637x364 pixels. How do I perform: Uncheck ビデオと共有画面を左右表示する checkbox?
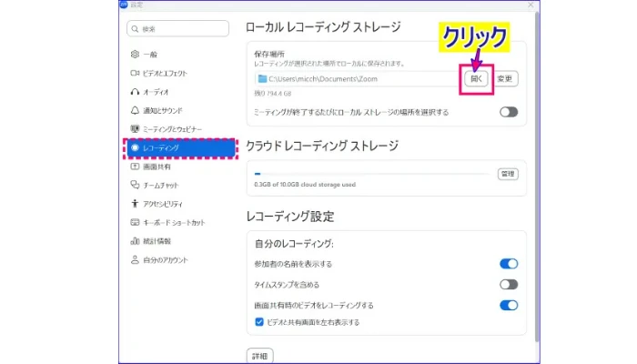click(259, 322)
